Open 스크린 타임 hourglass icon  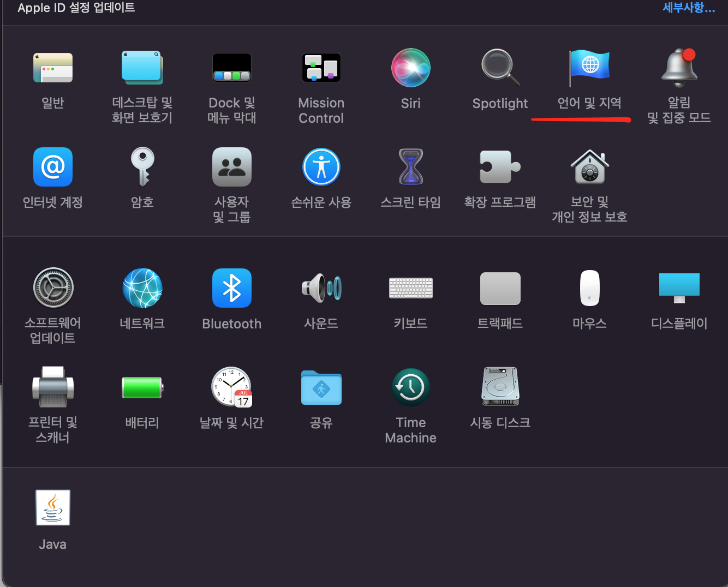[x=411, y=167]
